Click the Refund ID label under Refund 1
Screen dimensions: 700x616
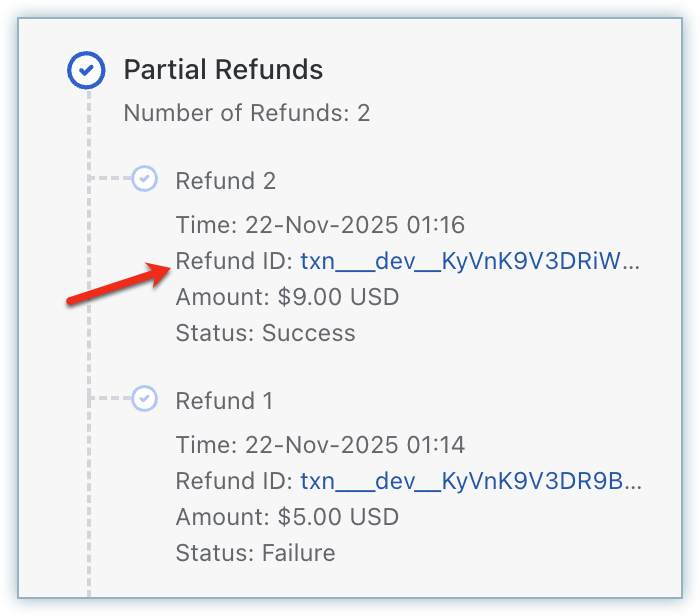234,481
